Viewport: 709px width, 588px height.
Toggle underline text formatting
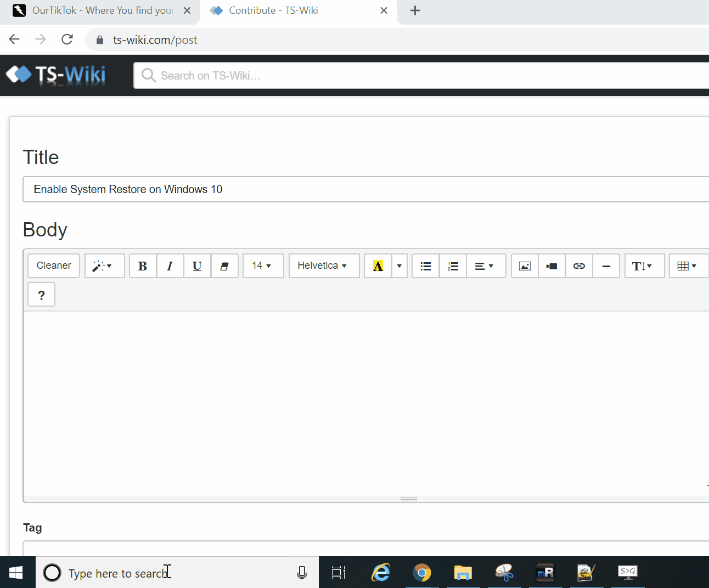(x=197, y=266)
